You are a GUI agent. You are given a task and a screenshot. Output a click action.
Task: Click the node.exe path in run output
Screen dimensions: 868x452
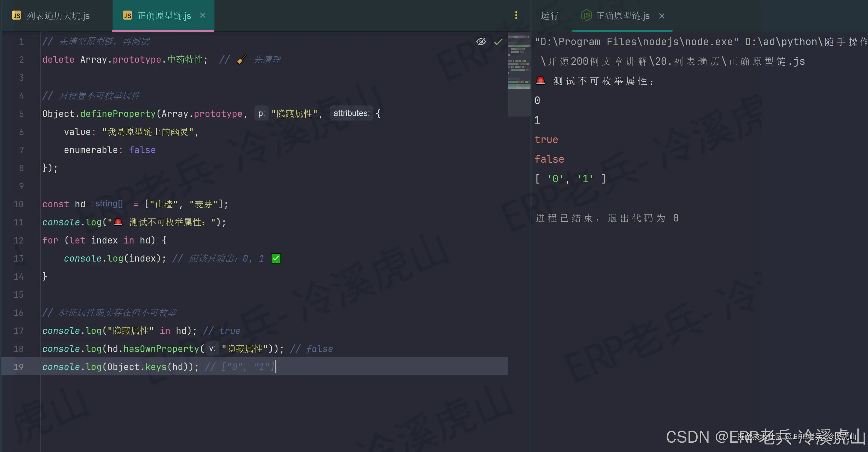point(637,42)
